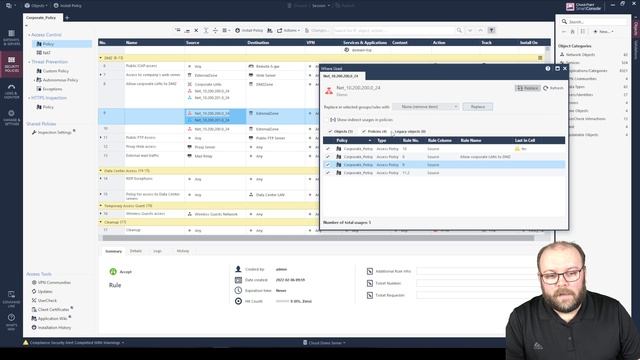Screen dimensions: 640x360
Task: Click the Replace button next to dropdown
Action: 478,107
